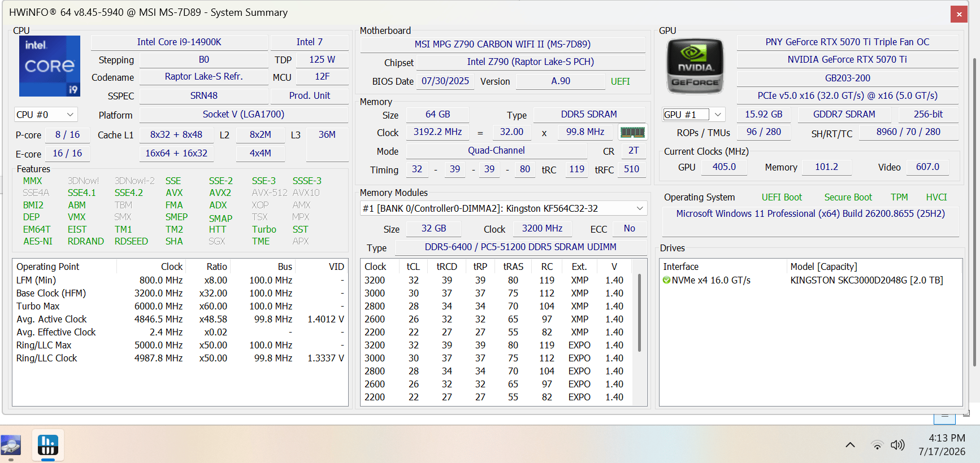Close the System Summary window
This screenshot has width=980, height=463.
pyautogui.click(x=959, y=14)
